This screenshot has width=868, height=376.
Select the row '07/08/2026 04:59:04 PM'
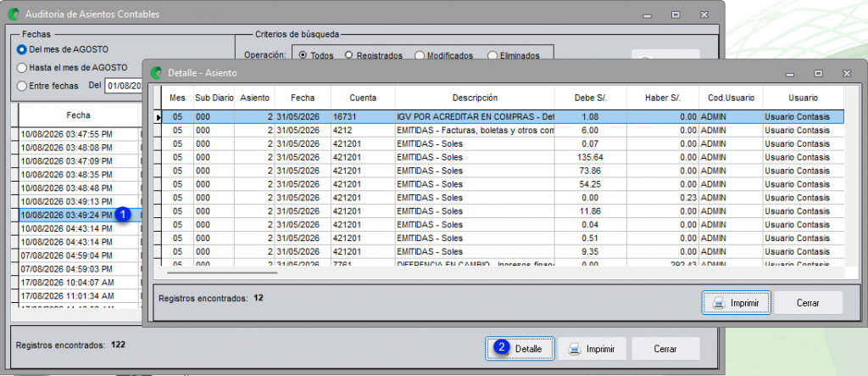point(79,255)
